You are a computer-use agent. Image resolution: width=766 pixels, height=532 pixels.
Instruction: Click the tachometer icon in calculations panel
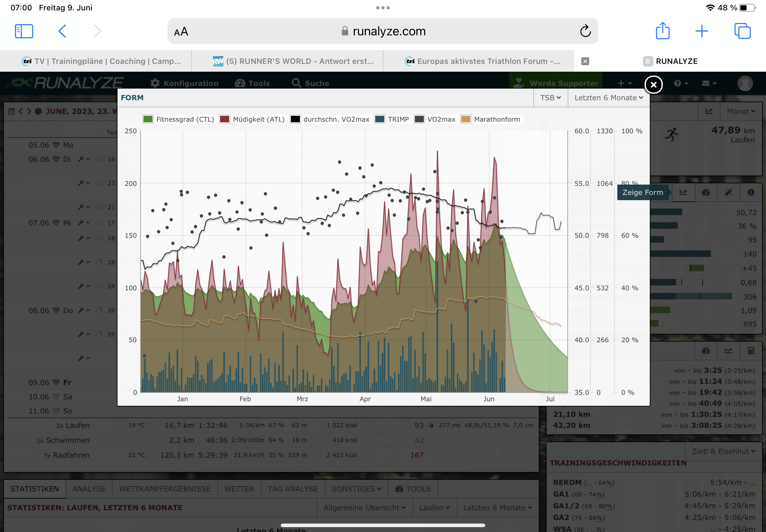706,192
